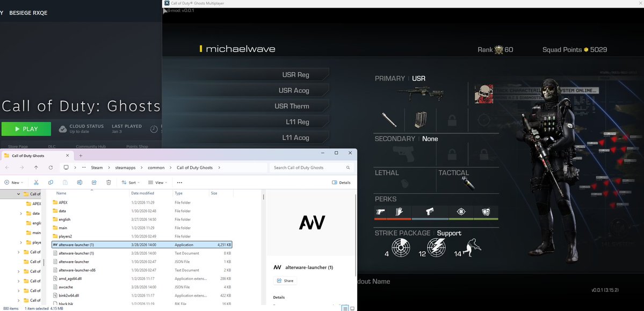Image resolution: width=644 pixels, height=311 pixels.
Task: Click the Explorer Up arrow
Action: click(x=36, y=168)
